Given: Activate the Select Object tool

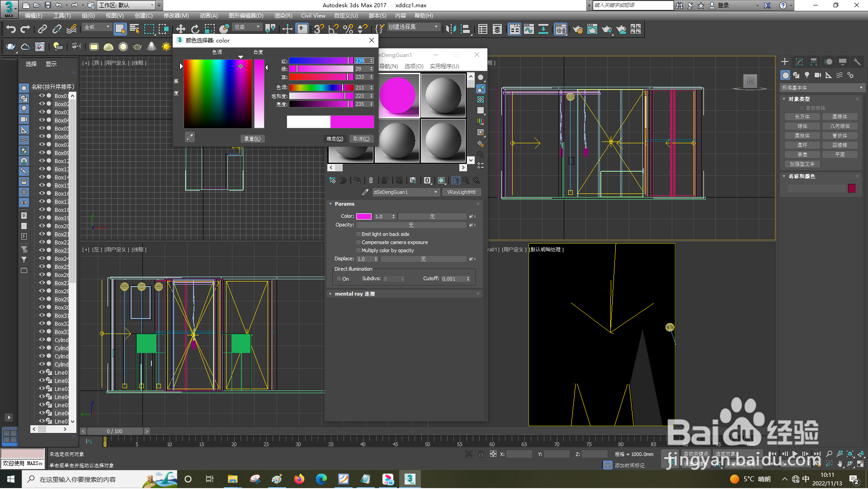Looking at the screenshot, I should 120,29.
